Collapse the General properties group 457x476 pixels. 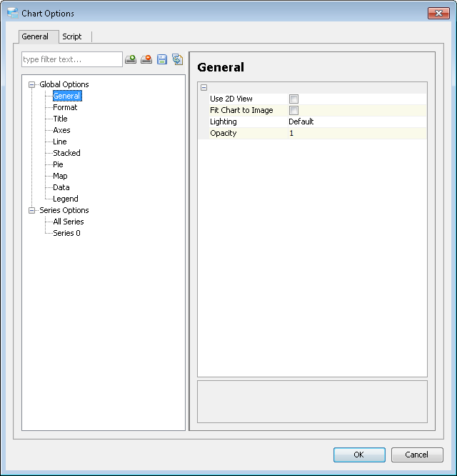(204, 87)
